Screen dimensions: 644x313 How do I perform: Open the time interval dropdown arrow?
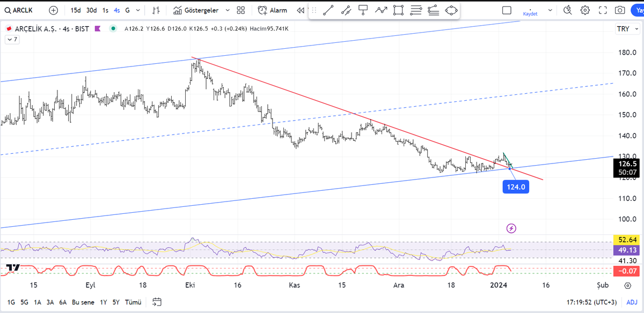pos(139,10)
